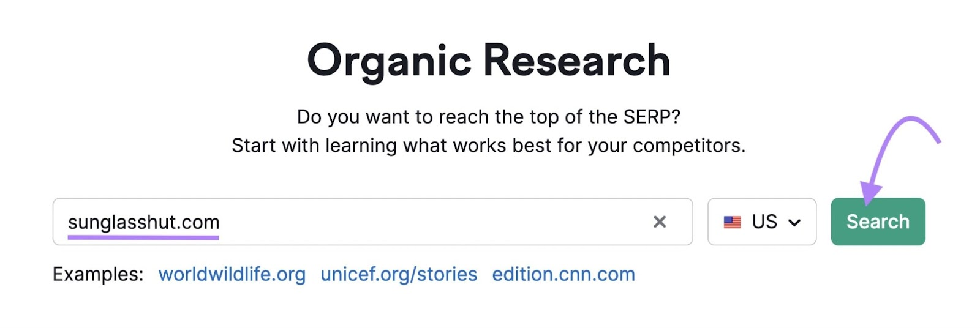Expand the country chevron arrow
The width and height of the screenshot is (980, 328).
794,223
